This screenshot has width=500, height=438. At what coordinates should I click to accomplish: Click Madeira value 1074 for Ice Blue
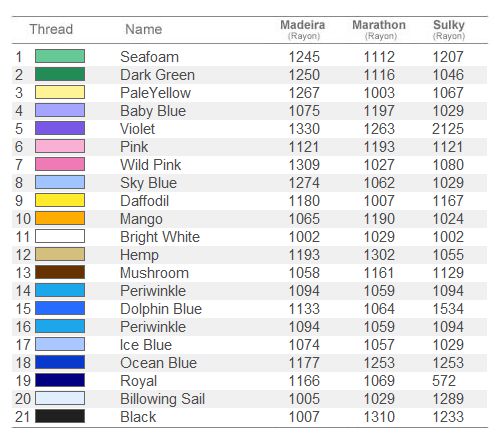click(x=304, y=345)
